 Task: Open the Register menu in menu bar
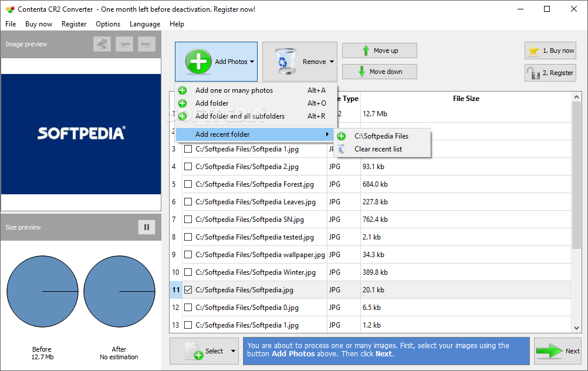(x=74, y=24)
